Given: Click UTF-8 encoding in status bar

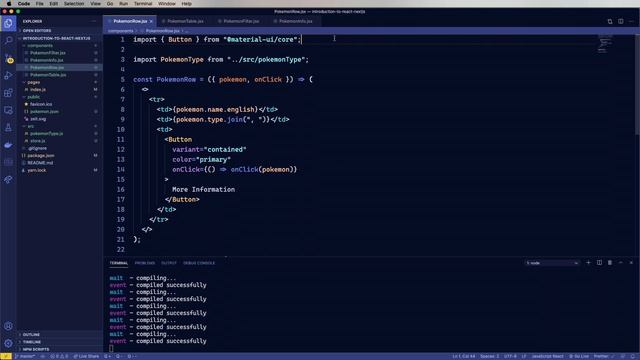Looking at the screenshot, I should point(510,356).
